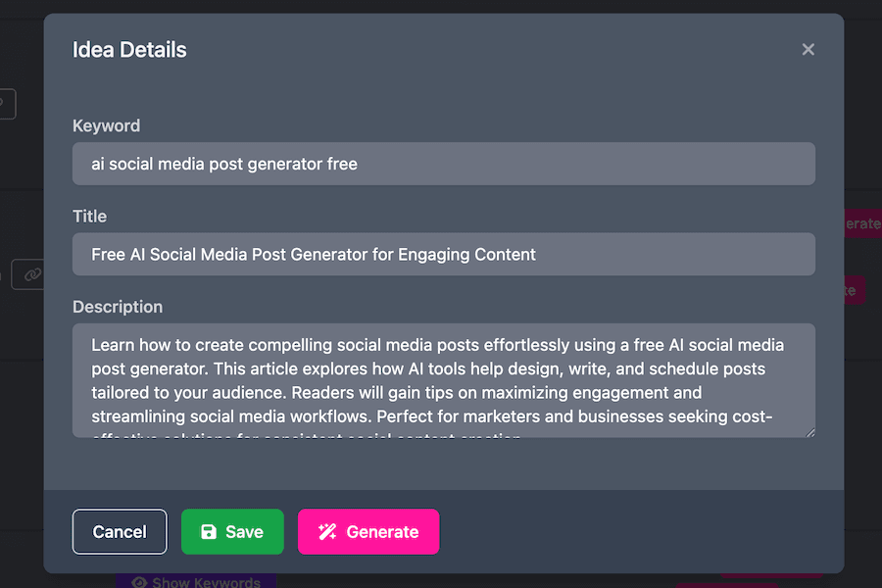Click inside the Description text area
882x588 pixels.
pyautogui.click(x=443, y=380)
